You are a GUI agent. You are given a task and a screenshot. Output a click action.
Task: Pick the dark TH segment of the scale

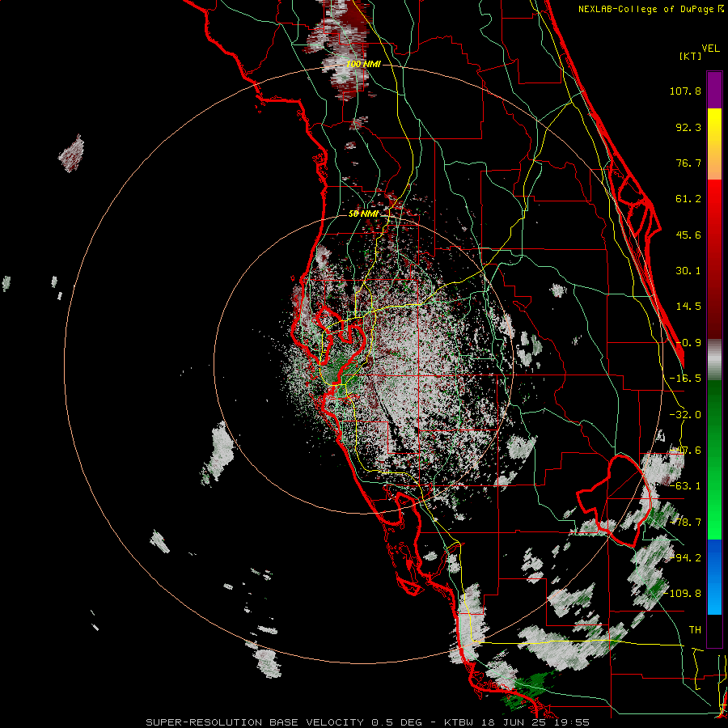[x=714, y=630]
